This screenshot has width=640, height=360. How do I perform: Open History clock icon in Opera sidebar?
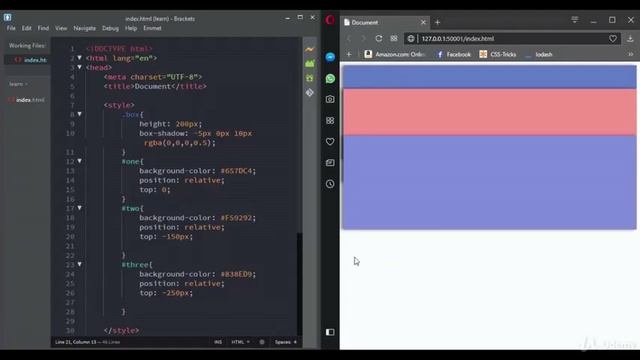point(330,184)
